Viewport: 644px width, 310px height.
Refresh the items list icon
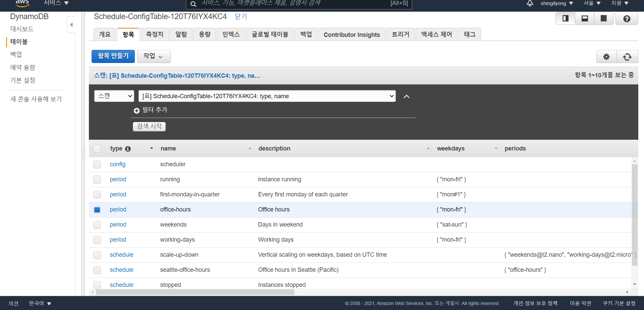[627, 57]
